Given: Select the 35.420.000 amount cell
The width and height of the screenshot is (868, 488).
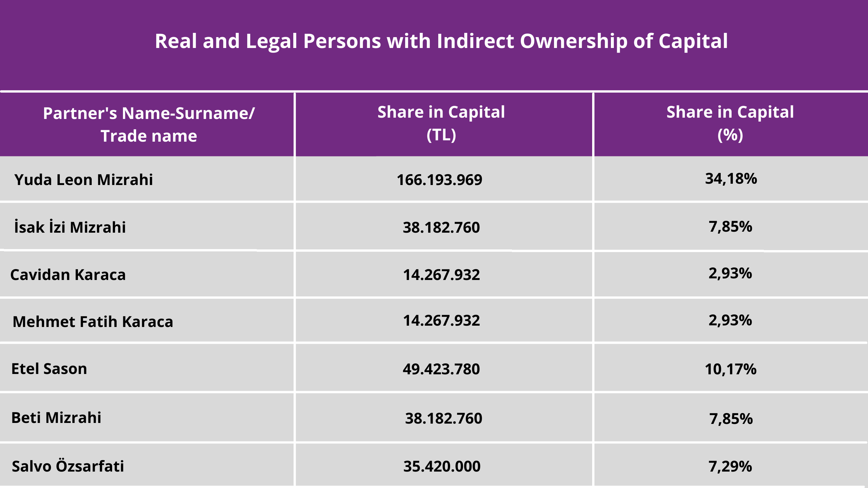Looking at the screenshot, I should [442, 466].
